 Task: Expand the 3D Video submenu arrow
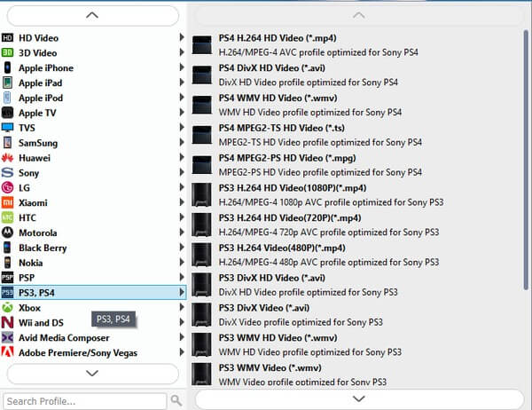point(182,52)
